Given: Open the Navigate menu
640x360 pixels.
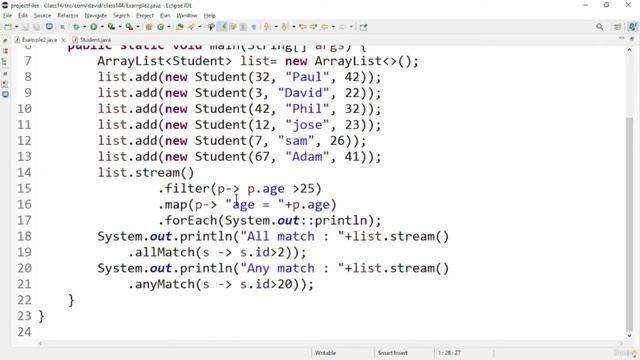Looking at the screenshot, I should [96, 15].
